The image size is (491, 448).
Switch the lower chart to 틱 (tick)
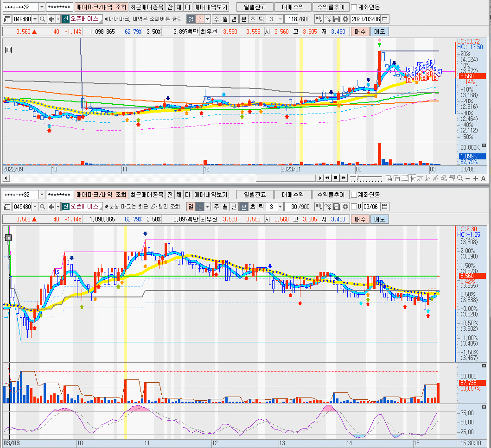coord(261,207)
